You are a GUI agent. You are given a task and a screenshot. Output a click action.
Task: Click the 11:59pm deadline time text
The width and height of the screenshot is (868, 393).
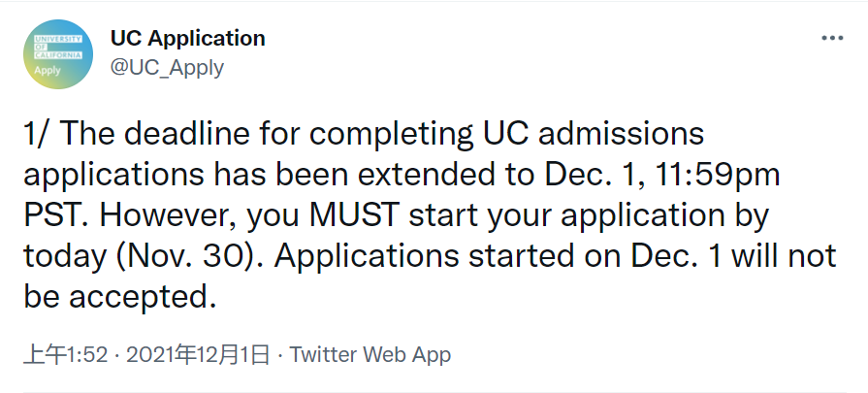click(x=717, y=175)
